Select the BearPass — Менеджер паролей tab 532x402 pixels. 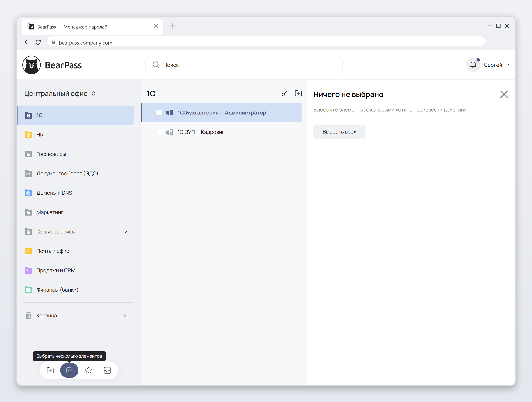[92, 27]
